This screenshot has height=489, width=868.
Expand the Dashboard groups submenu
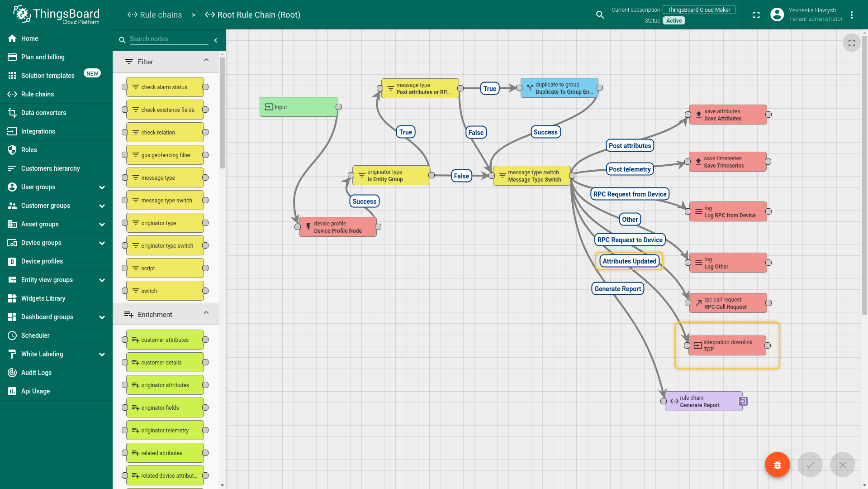point(102,317)
